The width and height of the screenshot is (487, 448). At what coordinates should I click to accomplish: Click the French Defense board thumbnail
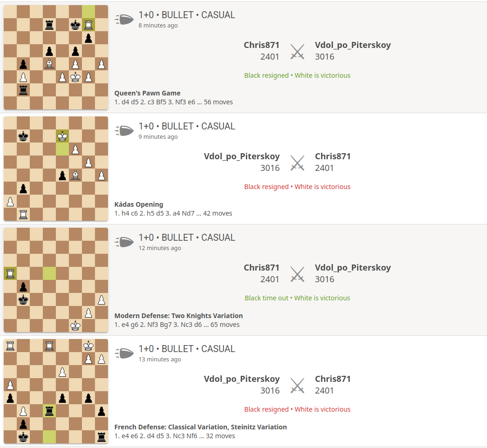56,391
